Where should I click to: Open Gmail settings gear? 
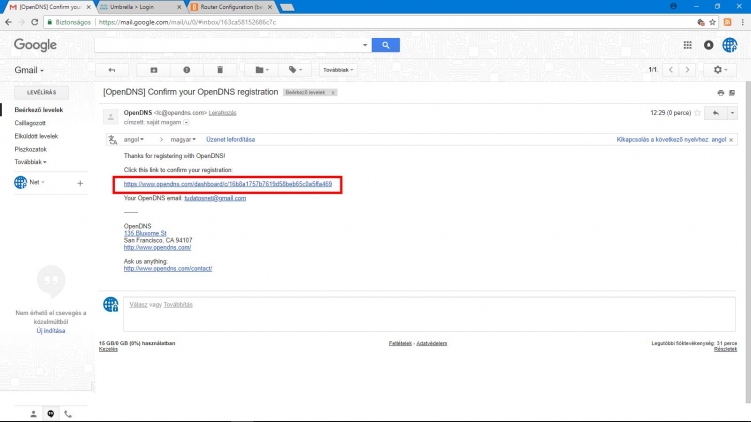(720, 70)
